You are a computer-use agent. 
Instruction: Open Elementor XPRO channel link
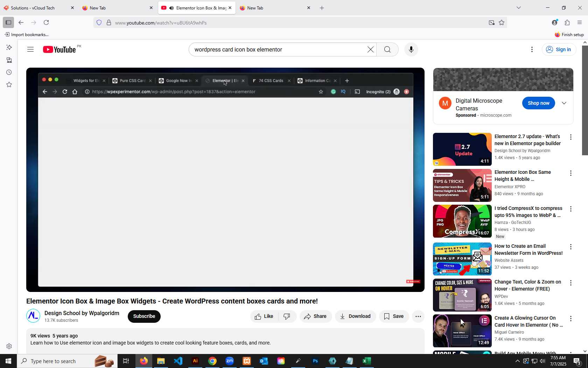pos(510,187)
